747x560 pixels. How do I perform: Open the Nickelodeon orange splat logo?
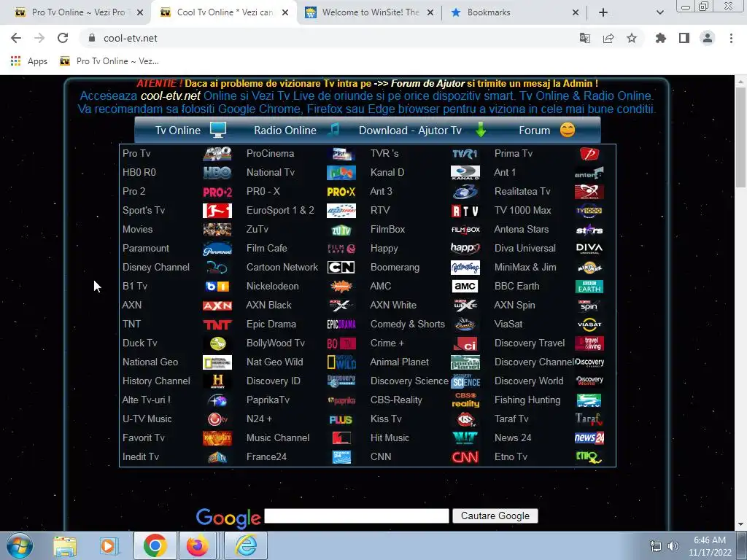(x=341, y=286)
